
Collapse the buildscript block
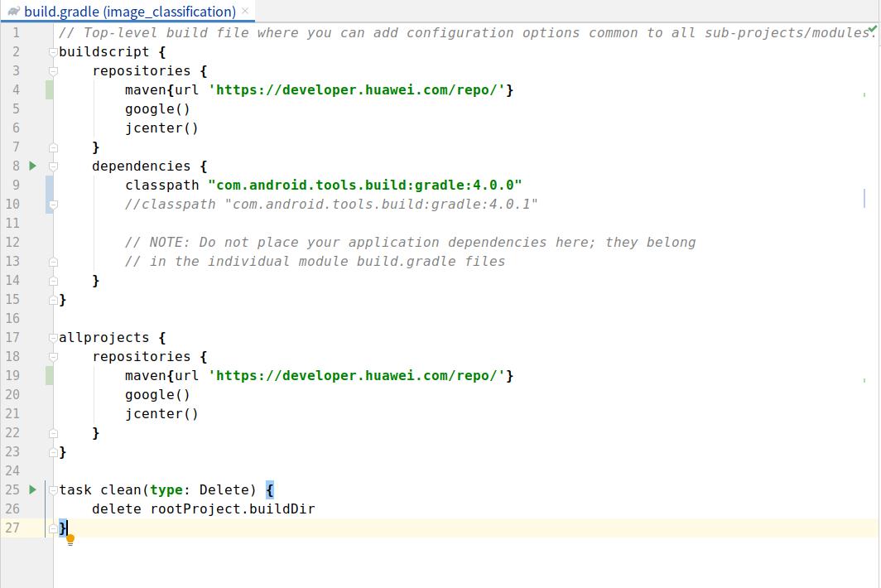click(x=54, y=52)
